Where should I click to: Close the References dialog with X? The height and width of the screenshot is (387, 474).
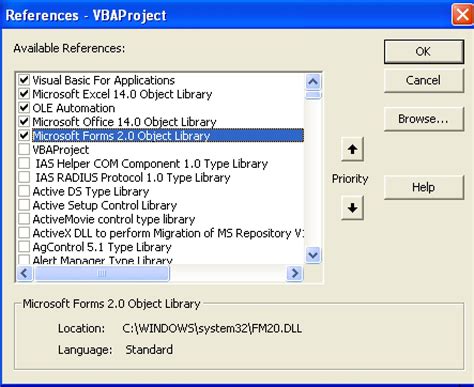463,15
